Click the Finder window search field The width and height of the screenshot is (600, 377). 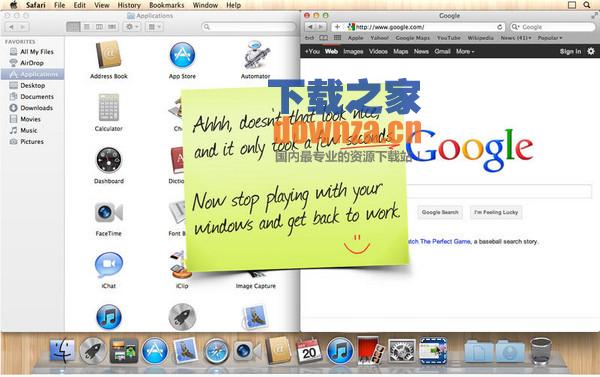point(249,27)
